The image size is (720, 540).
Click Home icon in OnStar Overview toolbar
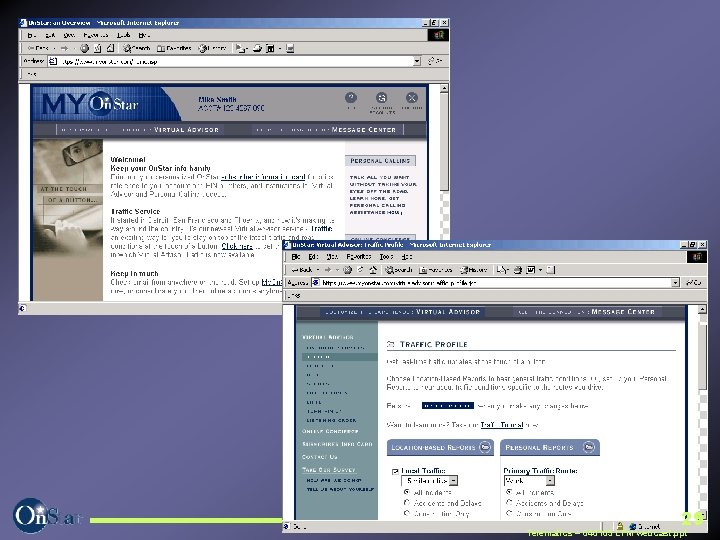(x=110, y=48)
